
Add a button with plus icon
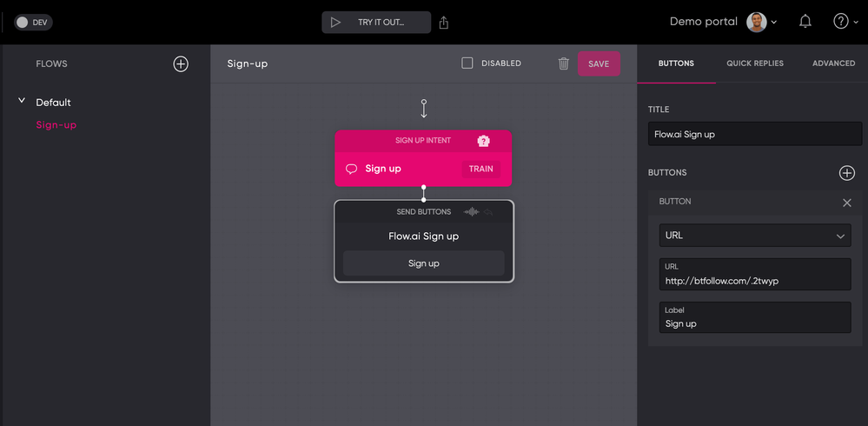pyautogui.click(x=847, y=173)
